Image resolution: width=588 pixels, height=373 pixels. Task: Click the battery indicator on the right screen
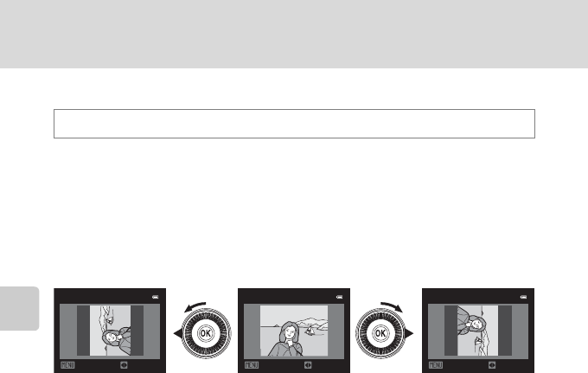(x=523, y=297)
